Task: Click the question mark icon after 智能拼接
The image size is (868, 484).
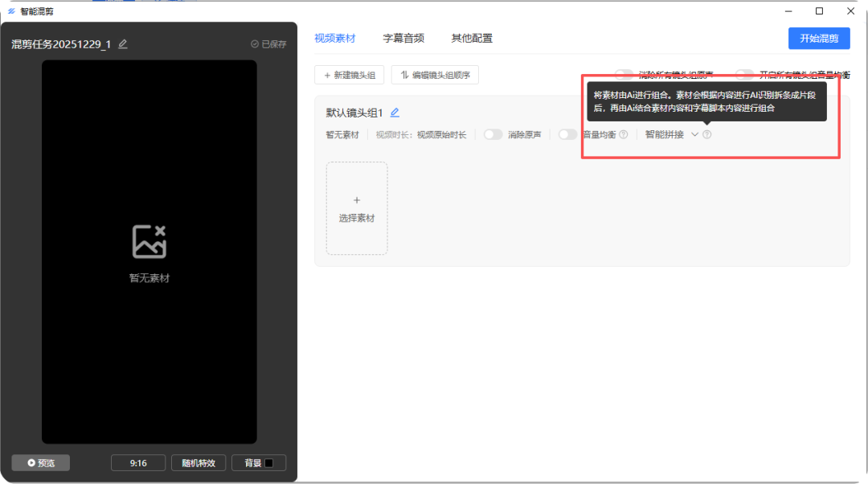Action: pyautogui.click(x=707, y=134)
